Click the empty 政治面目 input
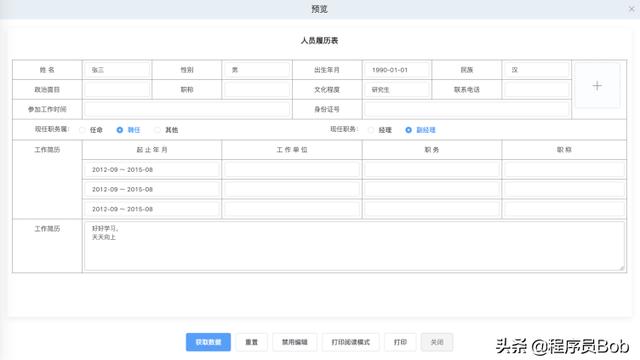This screenshot has width=640, height=360. [x=117, y=89]
